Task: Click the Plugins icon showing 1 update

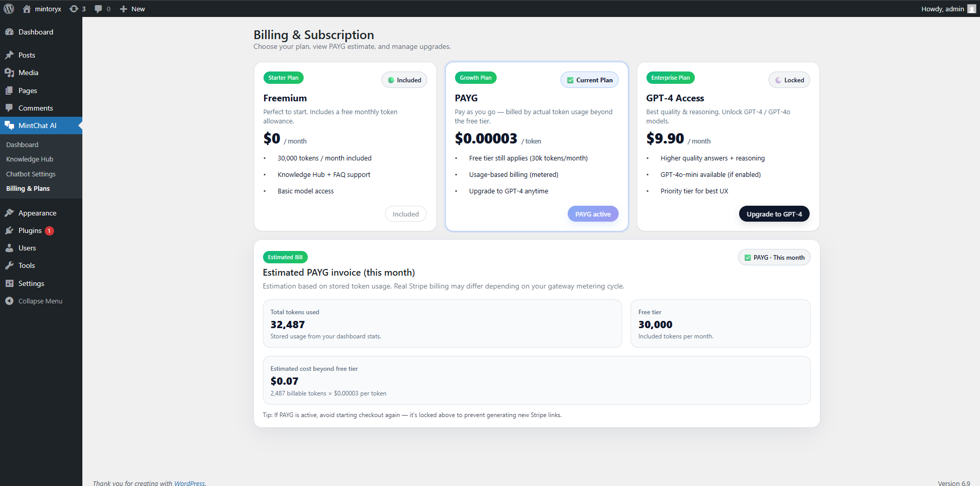Action: click(x=10, y=230)
